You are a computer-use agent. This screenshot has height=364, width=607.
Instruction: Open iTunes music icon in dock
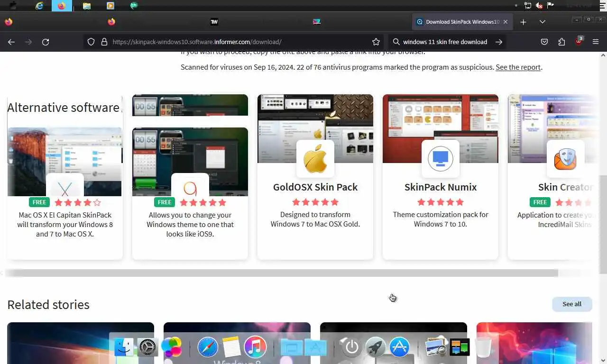(255, 347)
